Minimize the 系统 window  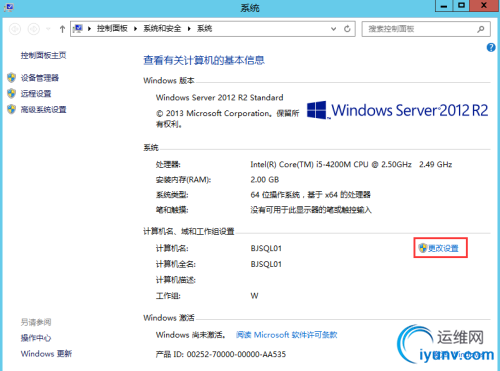444,6
